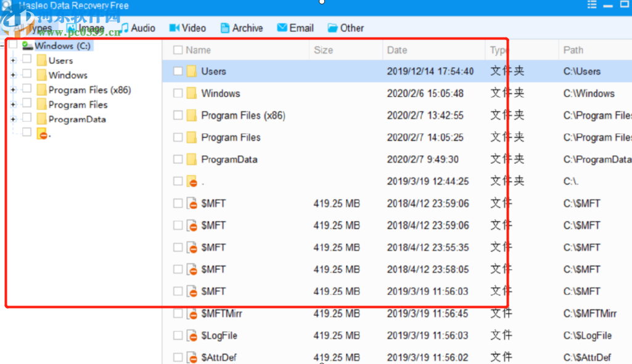Check the deleted '.' folder checkbox in tree
This screenshot has height=364, width=632.
tap(27, 132)
